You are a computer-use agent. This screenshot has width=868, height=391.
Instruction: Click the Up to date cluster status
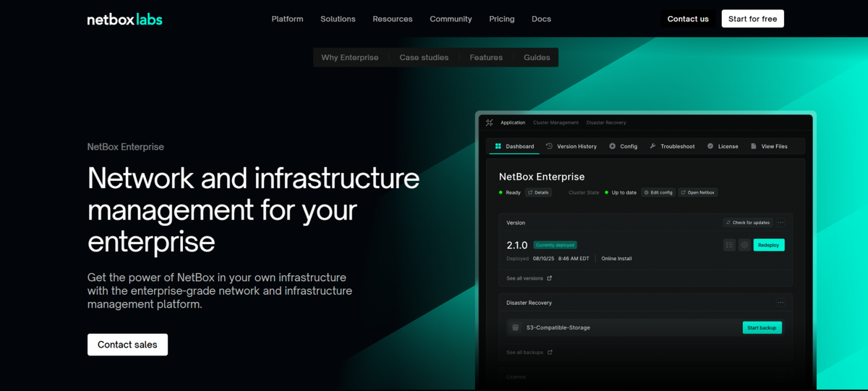(621, 193)
